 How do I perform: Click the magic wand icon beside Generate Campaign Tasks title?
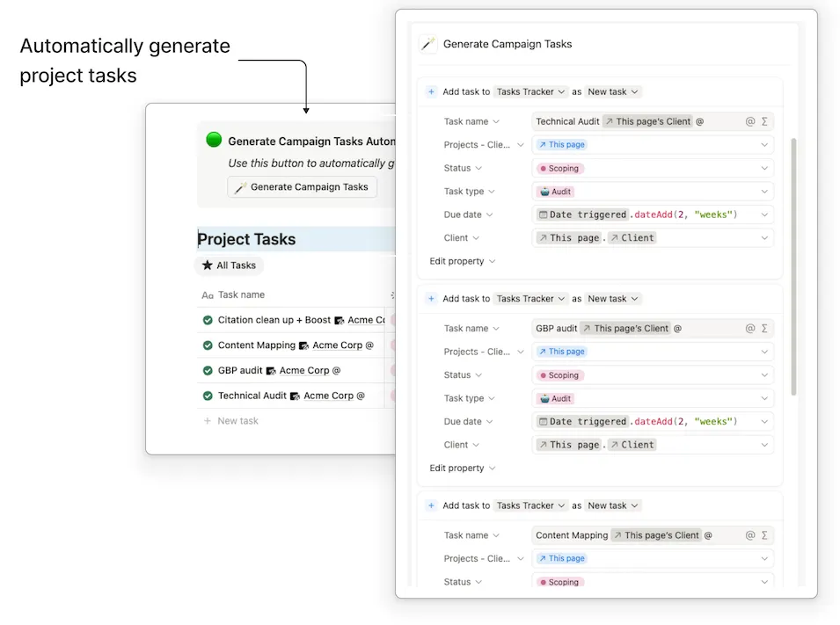coord(428,44)
